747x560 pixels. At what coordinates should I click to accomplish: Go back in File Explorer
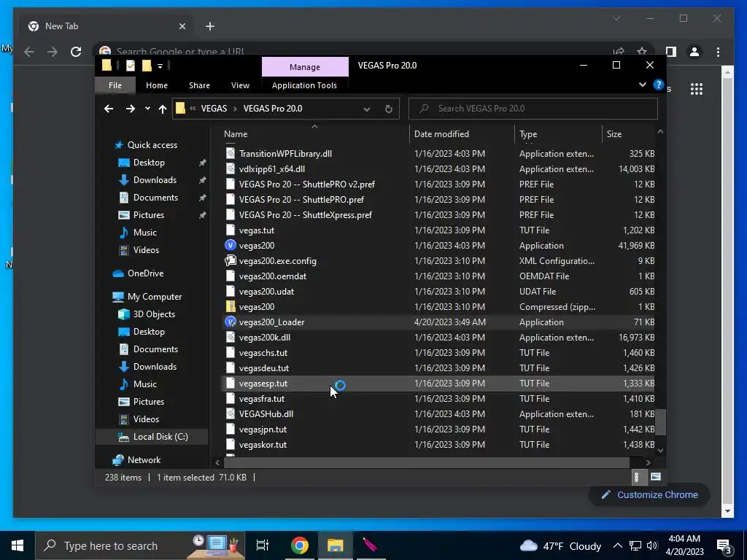coord(109,109)
